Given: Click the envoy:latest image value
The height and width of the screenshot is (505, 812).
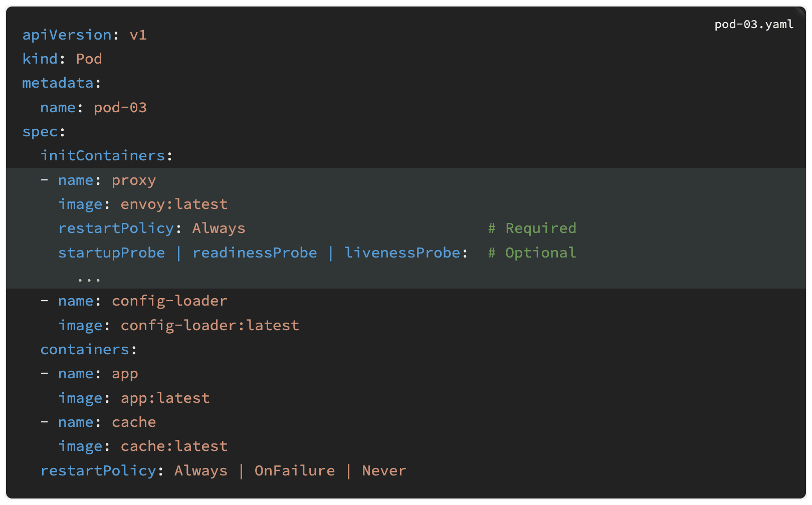Looking at the screenshot, I should tap(174, 204).
